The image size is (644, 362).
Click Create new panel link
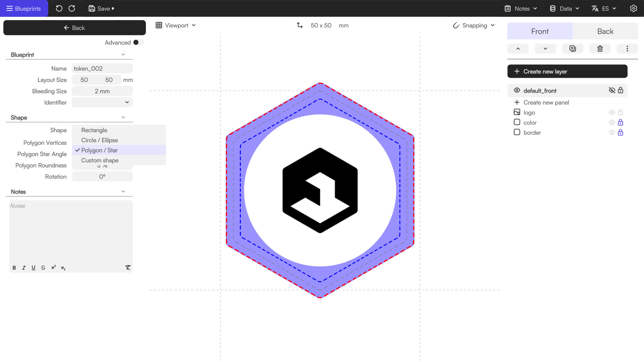(546, 103)
